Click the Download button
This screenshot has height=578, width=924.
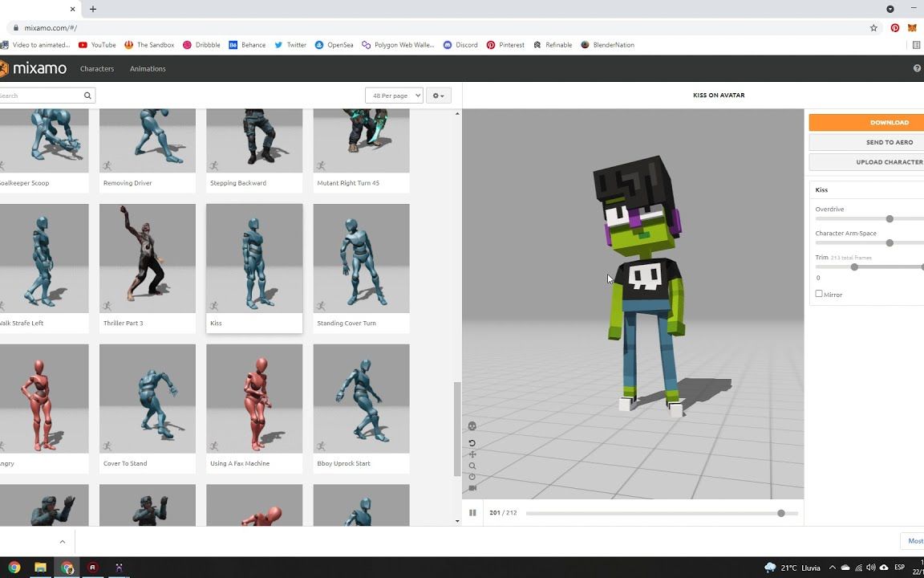(890, 122)
